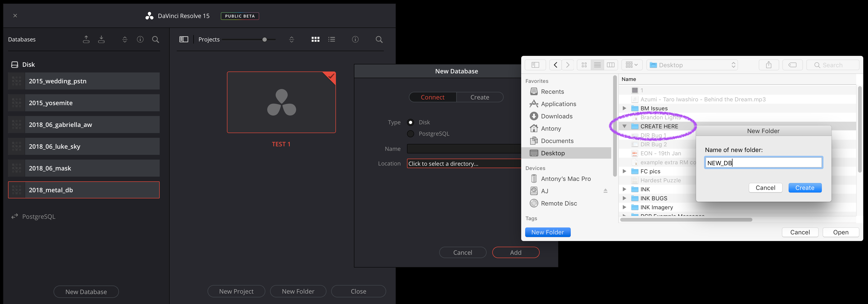Viewport: 868px width, 304px height.
Task: Select the 2015_wedding_pstn database
Action: [x=84, y=81]
